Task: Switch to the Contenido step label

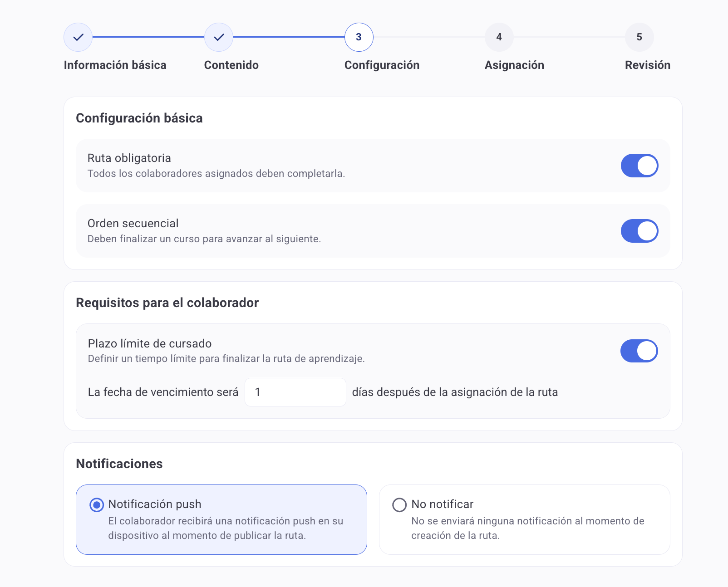Action: click(x=231, y=65)
